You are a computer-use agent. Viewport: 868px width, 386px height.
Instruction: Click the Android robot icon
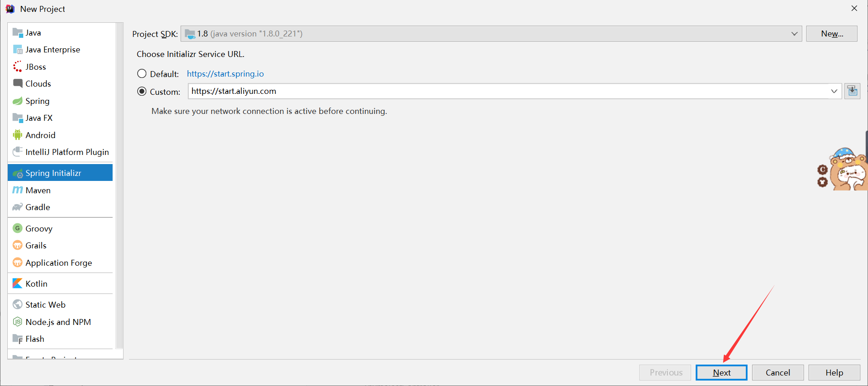(18, 135)
